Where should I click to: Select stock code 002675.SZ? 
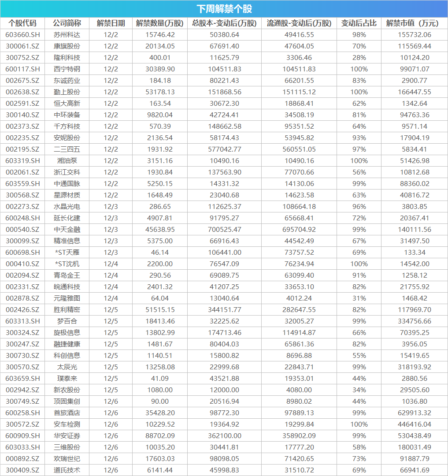pyautogui.click(x=22, y=81)
